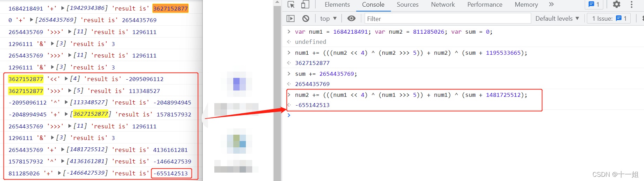Switch to the Elements tab
This screenshot has width=644, height=181.
(x=337, y=5)
